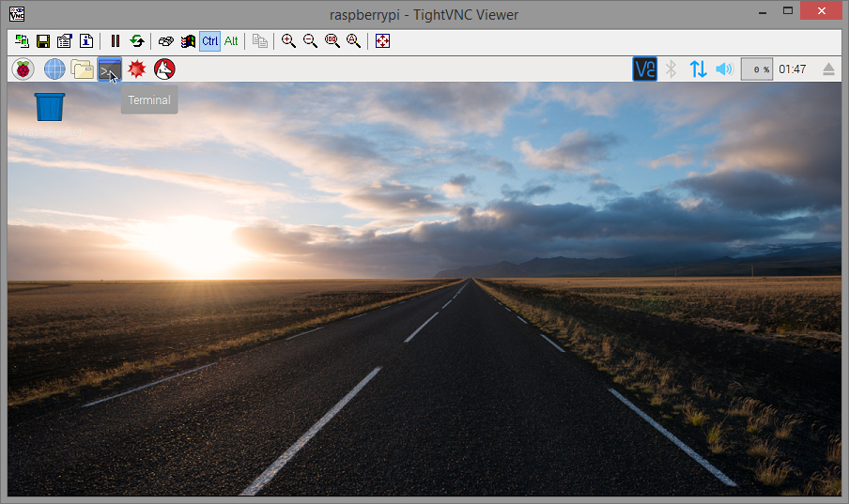849x504 pixels.
Task: Save connection info with the floppy disk icon
Action: click(43, 41)
